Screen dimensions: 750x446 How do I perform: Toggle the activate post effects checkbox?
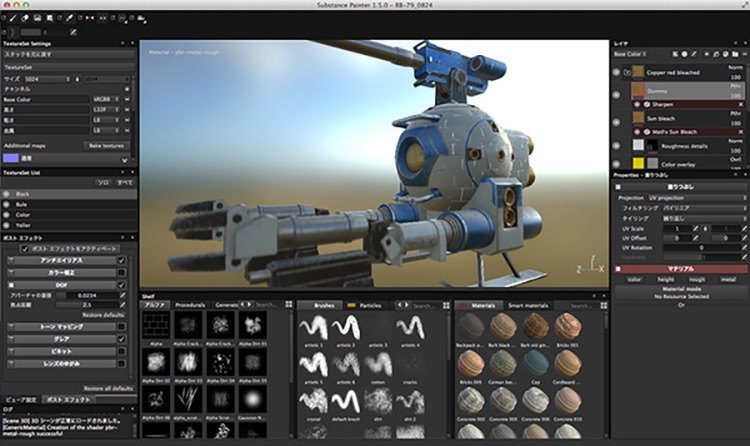tap(25, 249)
